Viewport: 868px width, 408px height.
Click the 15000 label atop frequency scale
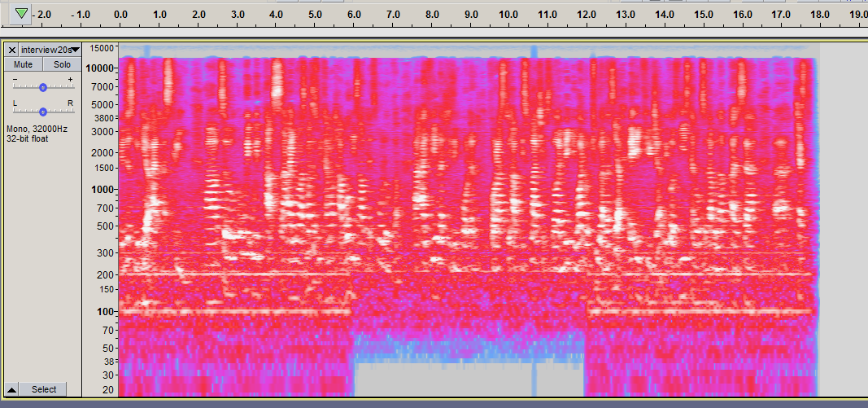click(x=101, y=48)
